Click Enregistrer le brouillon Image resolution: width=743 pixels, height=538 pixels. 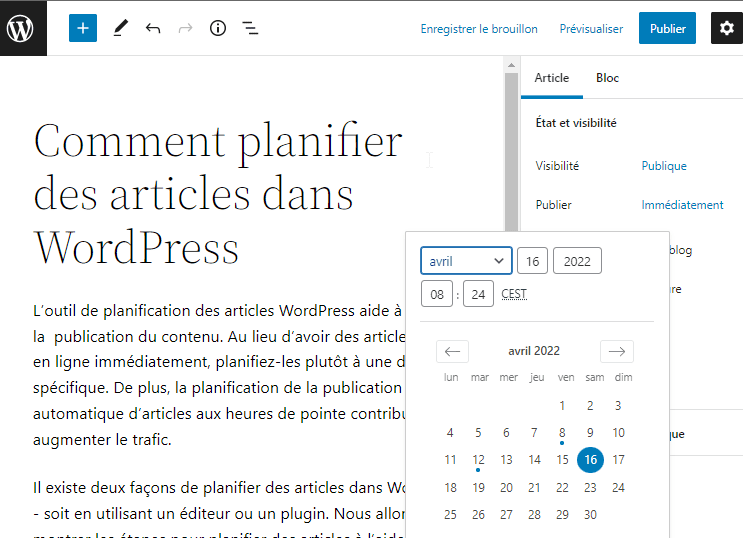coord(479,29)
